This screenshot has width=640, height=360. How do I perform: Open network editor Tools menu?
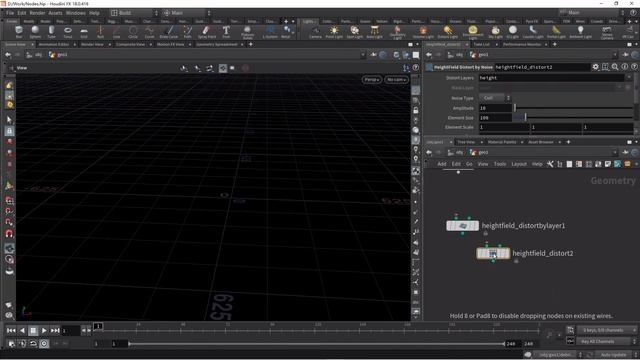pos(500,164)
